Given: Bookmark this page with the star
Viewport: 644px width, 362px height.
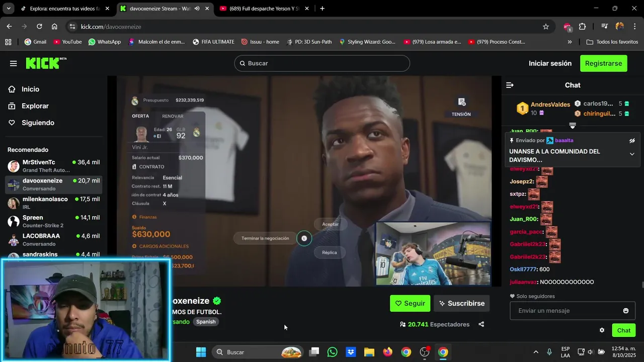Looking at the screenshot, I should (546, 27).
